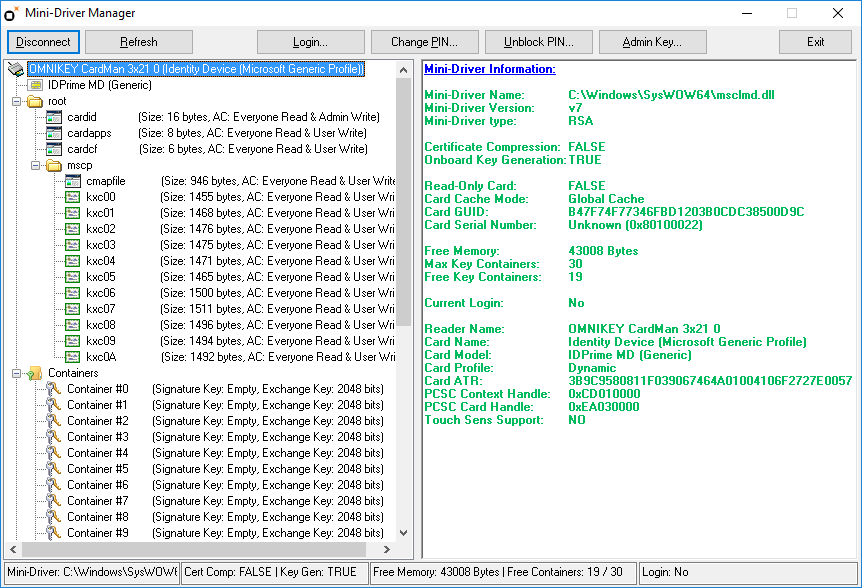862x588 pixels.
Task: Click the kxc03 certificate icon
Action: click(73, 245)
